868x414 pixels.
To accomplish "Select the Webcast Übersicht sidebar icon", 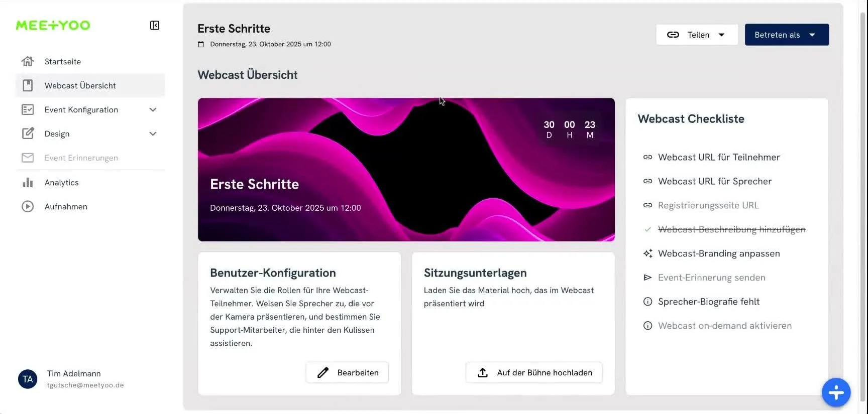I will (x=28, y=85).
